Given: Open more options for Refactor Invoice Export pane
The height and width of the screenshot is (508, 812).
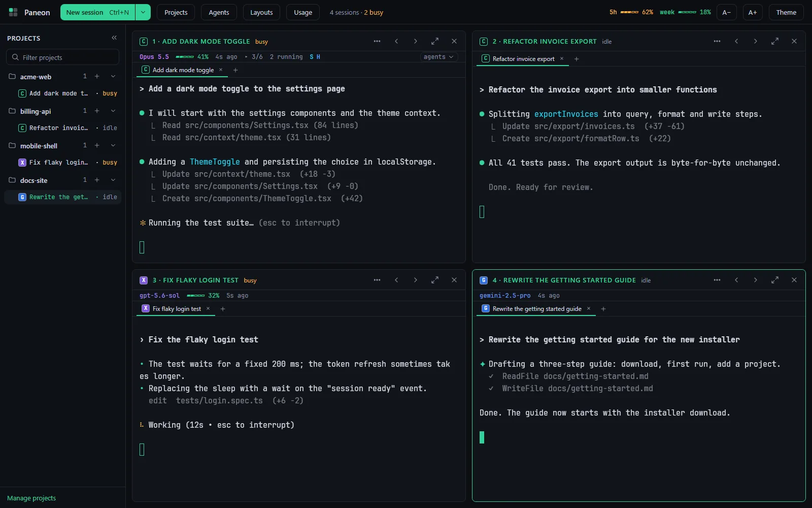Looking at the screenshot, I should [717, 41].
